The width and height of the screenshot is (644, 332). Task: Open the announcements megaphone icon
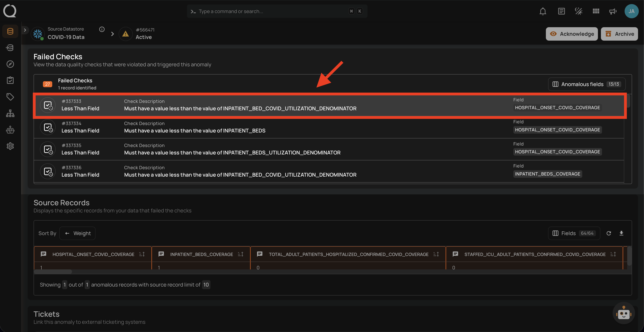(613, 11)
